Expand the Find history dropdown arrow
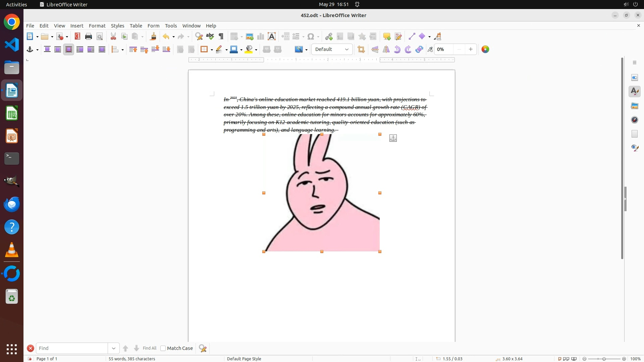 [x=114, y=348]
